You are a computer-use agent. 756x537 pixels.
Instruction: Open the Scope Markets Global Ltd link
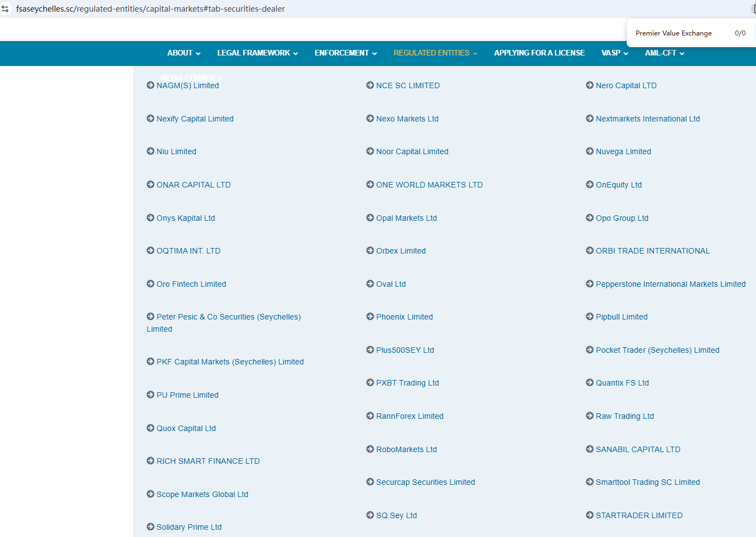click(x=202, y=494)
